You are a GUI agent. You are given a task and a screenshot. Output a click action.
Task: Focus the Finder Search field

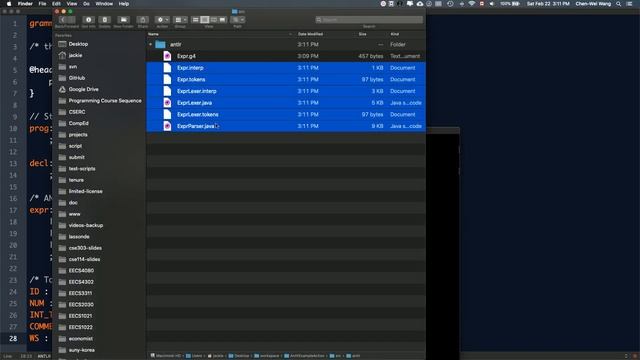[369, 20]
